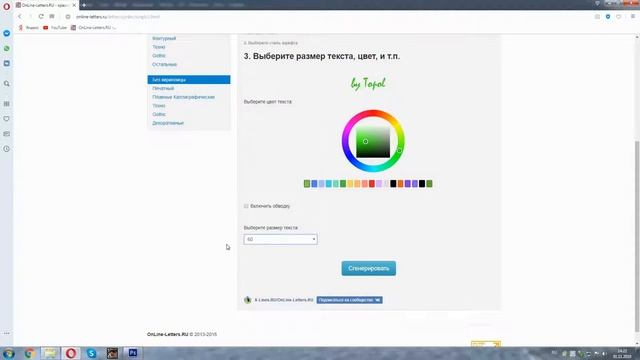Open history clock in Opera sidebar
The width and height of the screenshot is (640, 360).
[7, 149]
